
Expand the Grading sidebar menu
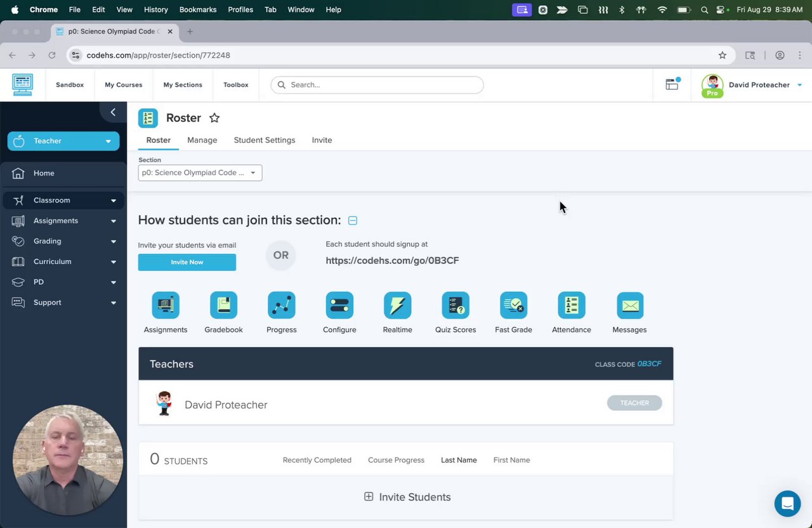tap(63, 241)
